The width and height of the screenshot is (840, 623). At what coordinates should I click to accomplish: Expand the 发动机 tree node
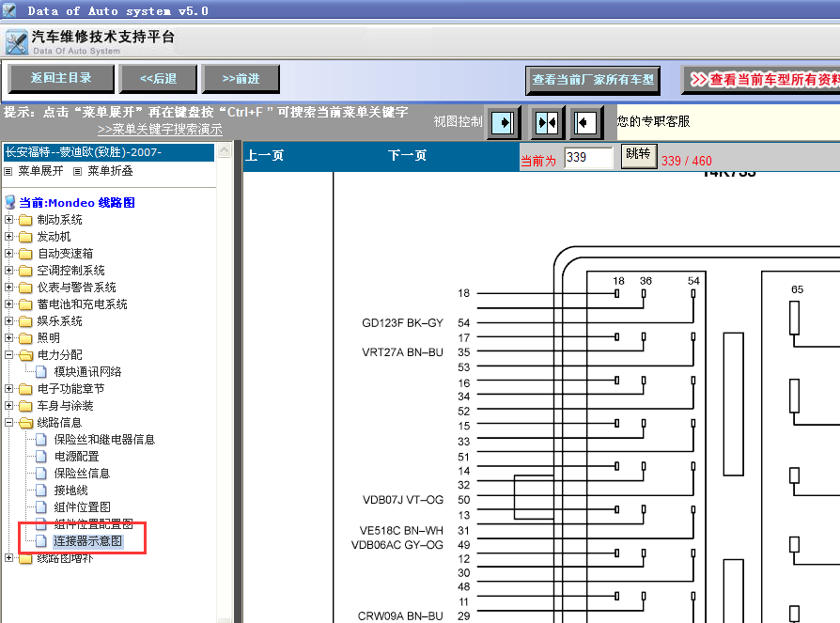[8, 236]
